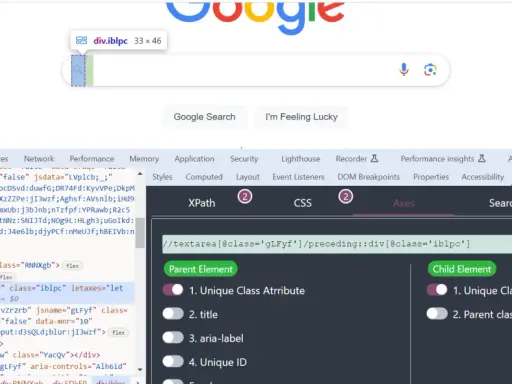Switch to the Accessibility pane
The image size is (512, 384).
(483, 177)
